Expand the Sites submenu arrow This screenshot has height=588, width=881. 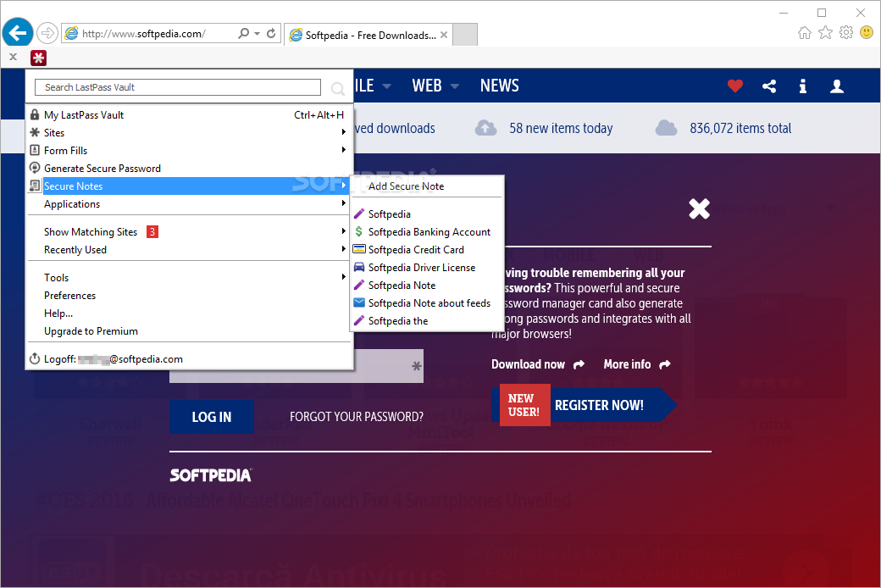pyautogui.click(x=343, y=132)
